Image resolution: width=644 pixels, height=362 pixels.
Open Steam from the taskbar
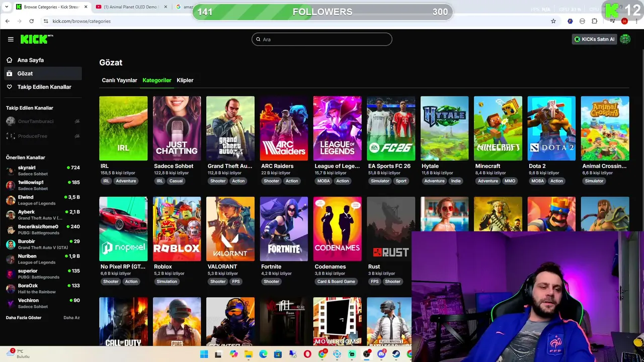point(396,354)
